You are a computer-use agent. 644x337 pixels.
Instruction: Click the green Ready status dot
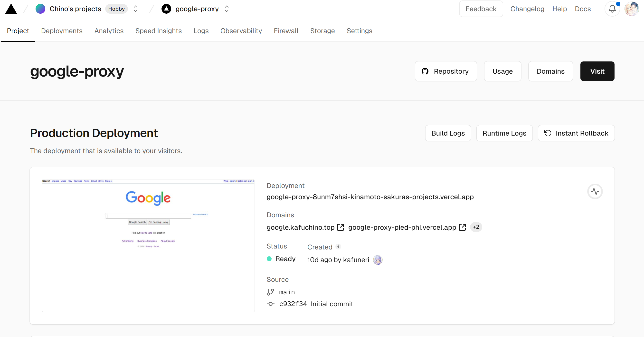tap(269, 259)
